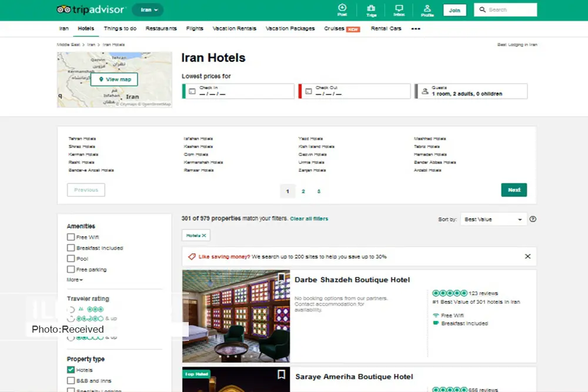The image size is (588, 392).
Task: Click the Guests person icon
Action: click(x=425, y=91)
